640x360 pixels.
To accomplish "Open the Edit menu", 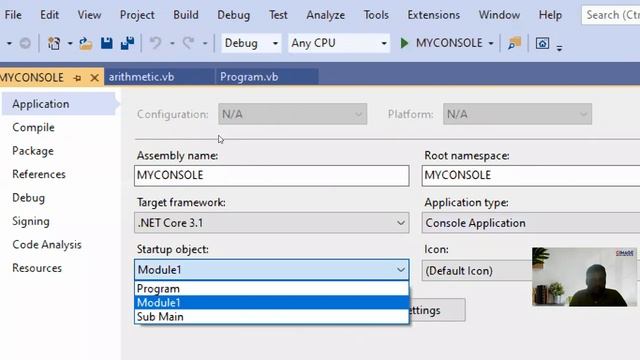I will point(49,15).
